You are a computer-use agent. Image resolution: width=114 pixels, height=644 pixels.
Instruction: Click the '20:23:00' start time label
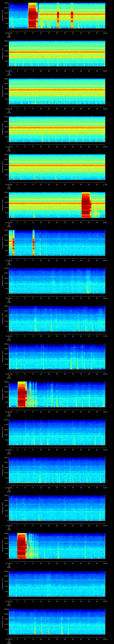[9, 71]
